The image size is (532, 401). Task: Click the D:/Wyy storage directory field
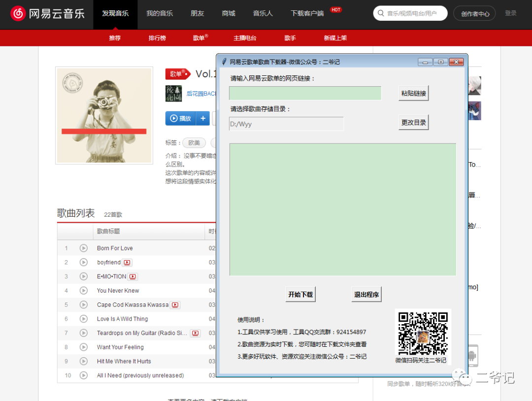click(x=286, y=124)
